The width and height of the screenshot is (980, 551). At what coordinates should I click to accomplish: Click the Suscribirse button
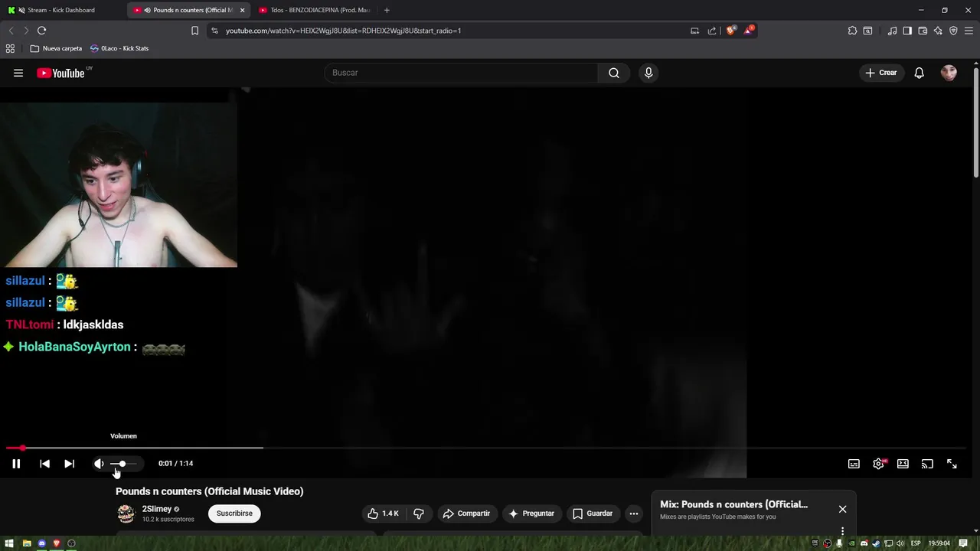[x=234, y=514]
